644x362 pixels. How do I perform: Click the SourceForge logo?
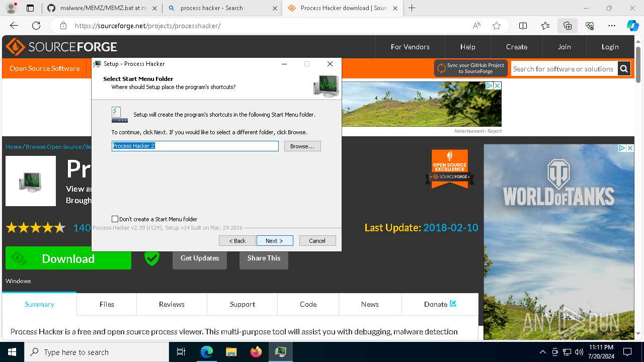point(61,47)
